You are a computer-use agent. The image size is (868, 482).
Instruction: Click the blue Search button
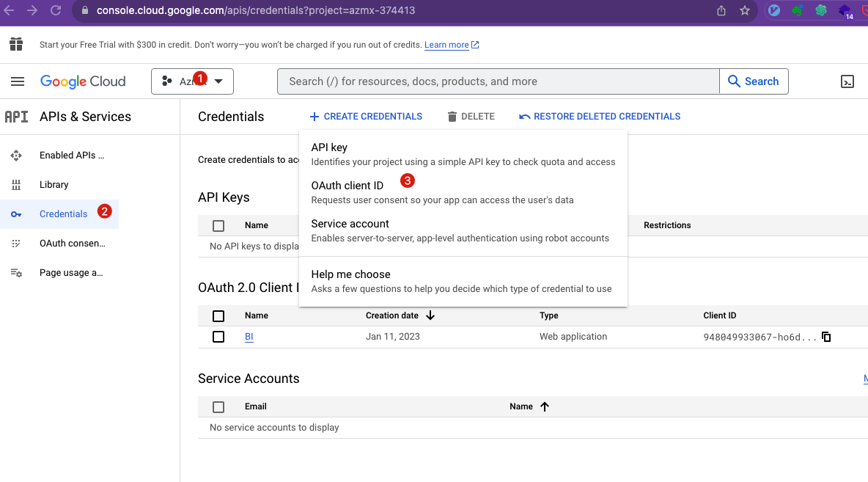coord(754,81)
